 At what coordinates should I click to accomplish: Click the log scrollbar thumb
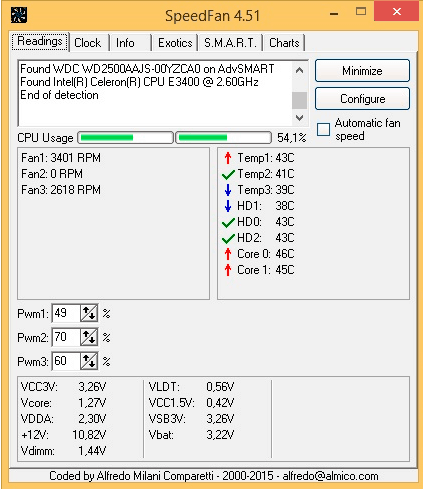[x=300, y=100]
